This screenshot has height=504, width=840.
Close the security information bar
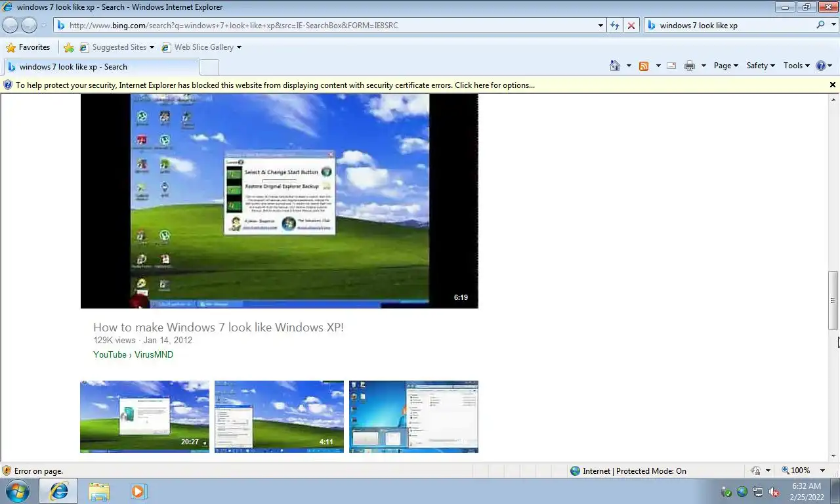click(833, 85)
